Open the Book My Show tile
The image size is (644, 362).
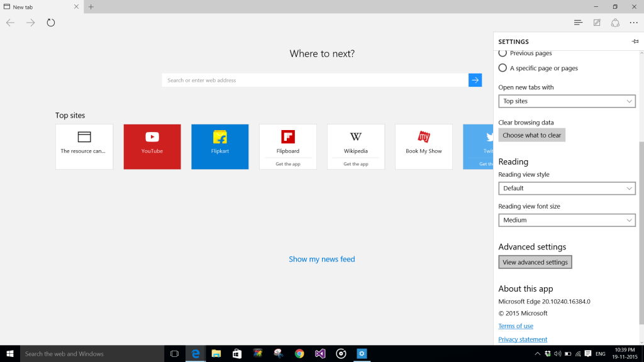(x=424, y=146)
